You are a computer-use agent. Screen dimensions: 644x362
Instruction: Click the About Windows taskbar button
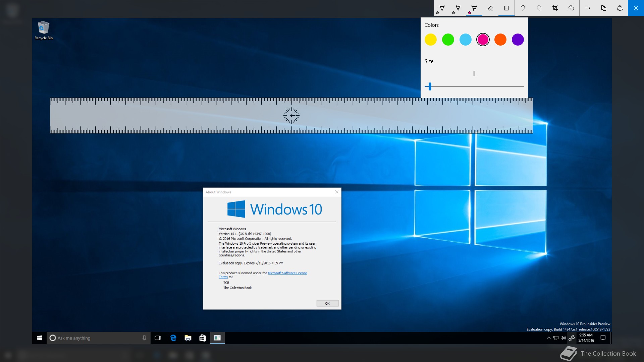click(x=217, y=338)
